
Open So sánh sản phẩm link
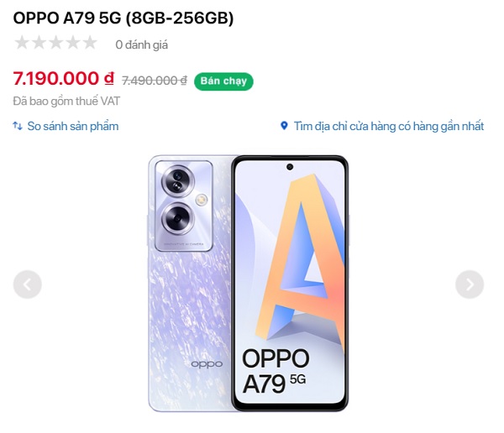(x=72, y=126)
